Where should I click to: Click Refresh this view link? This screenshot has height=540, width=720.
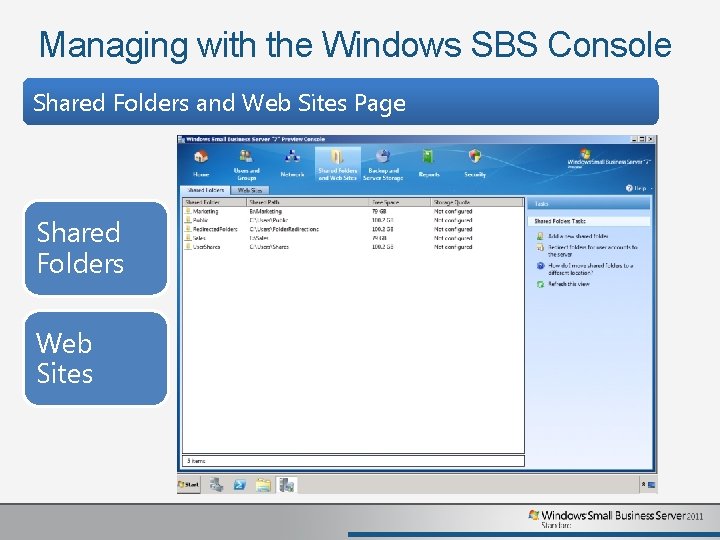click(x=569, y=284)
